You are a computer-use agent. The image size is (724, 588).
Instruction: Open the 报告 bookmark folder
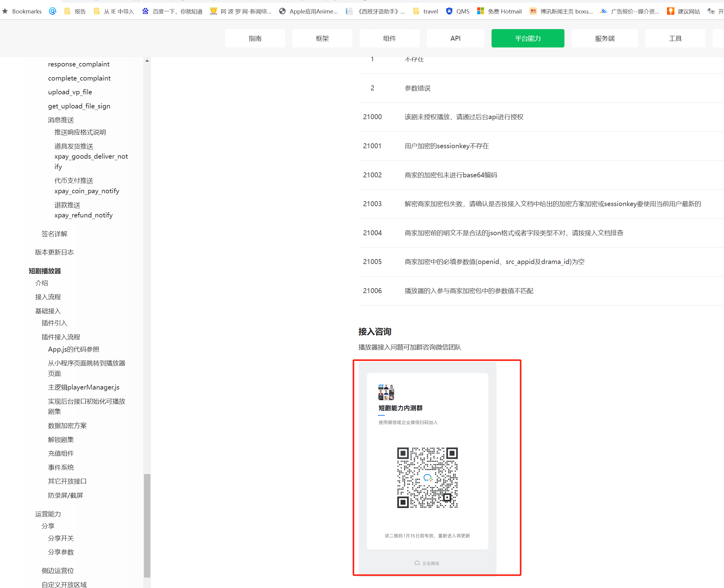[75, 11]
